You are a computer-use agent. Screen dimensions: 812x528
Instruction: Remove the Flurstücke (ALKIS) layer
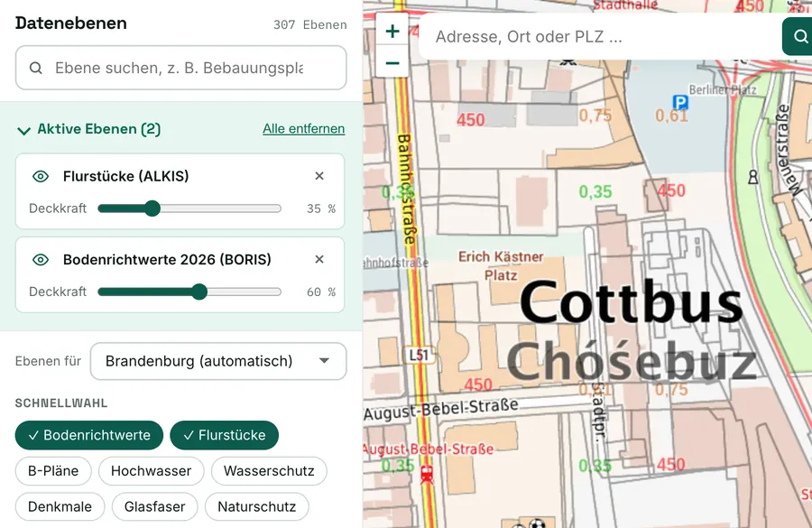pyautogui.click(x=319, y=176)
